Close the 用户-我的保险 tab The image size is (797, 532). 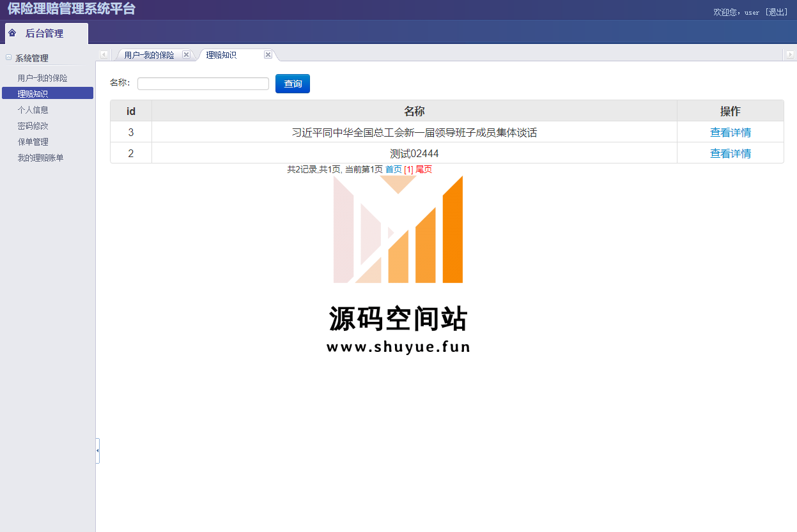point(186,55)
